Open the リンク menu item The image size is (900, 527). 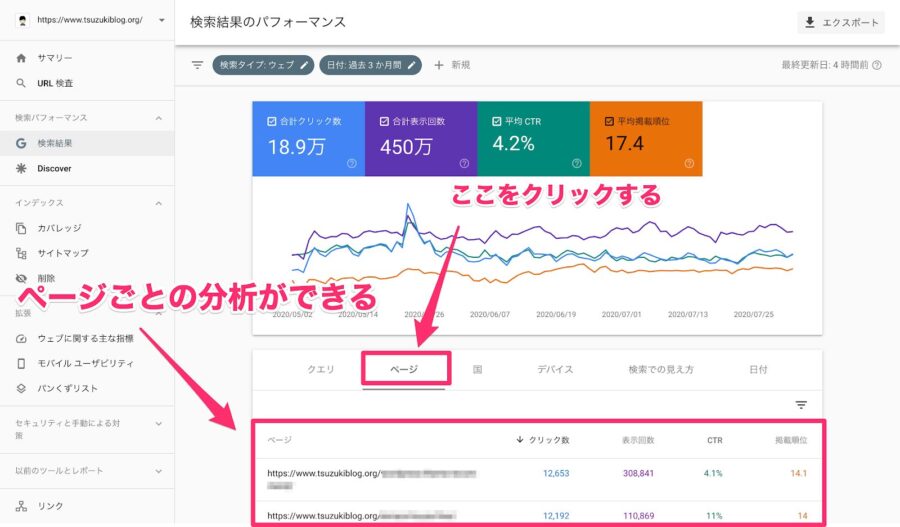coord(87,506)
